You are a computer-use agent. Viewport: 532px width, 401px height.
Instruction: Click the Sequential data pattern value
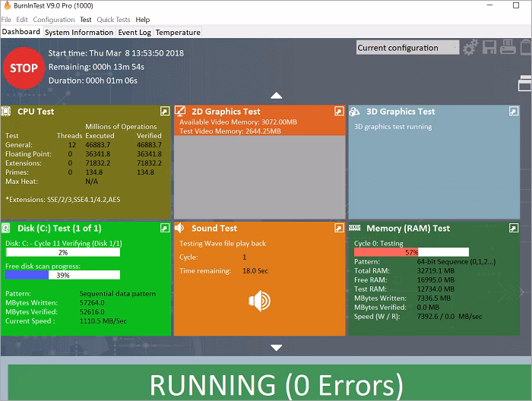coord(118,294)
